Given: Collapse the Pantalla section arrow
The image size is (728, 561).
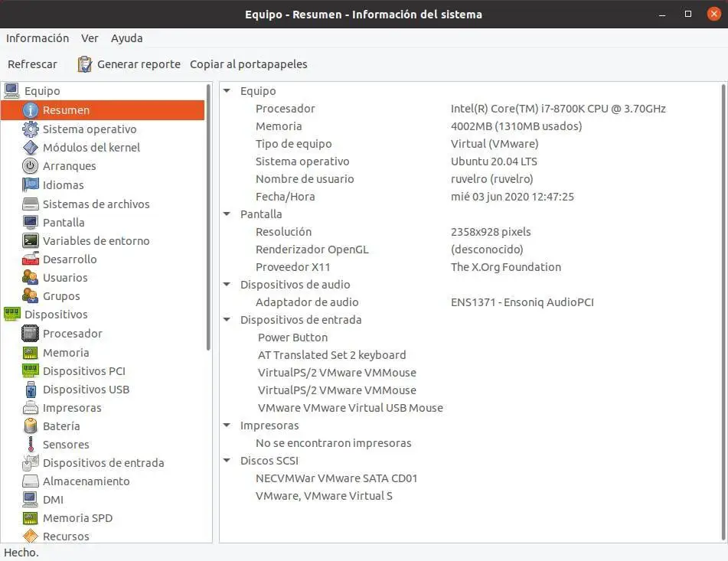Looking at the screenshot, I should click(227, 214).
